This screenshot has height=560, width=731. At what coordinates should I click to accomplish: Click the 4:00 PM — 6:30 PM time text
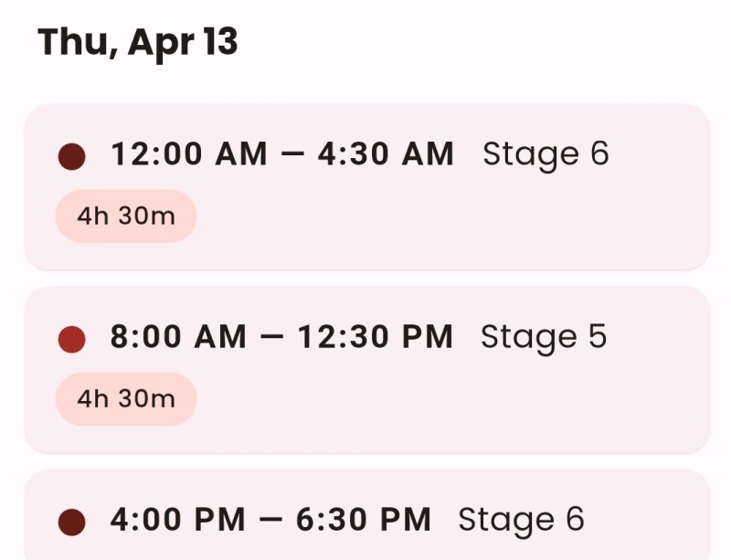point(270,520)
